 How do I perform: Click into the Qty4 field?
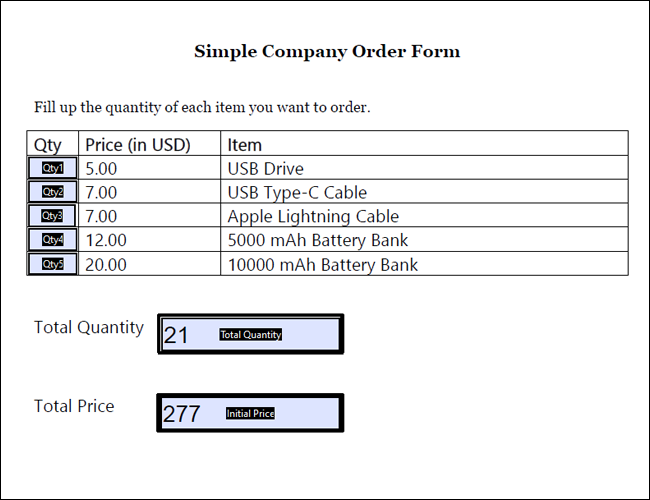pos(52,240)
